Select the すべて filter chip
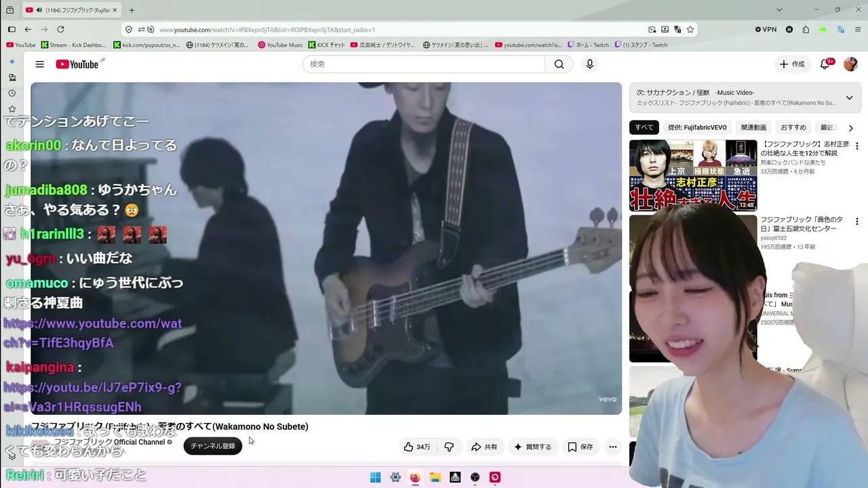The image size is (868, 488). tap(644, 127)
